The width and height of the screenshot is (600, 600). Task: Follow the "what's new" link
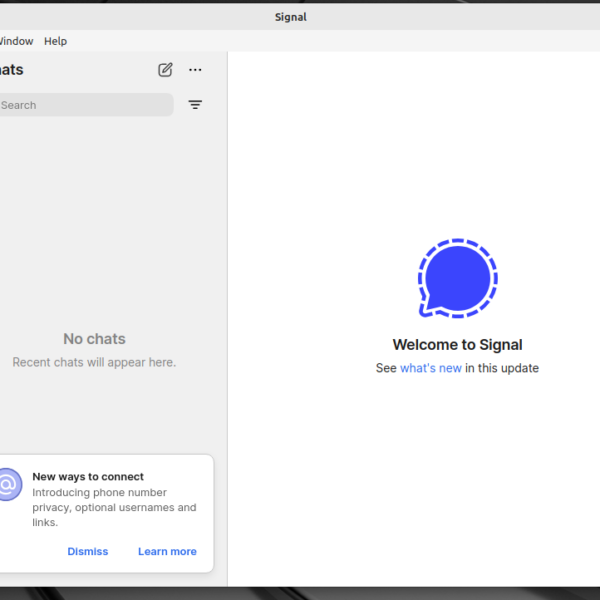(430, 368)
